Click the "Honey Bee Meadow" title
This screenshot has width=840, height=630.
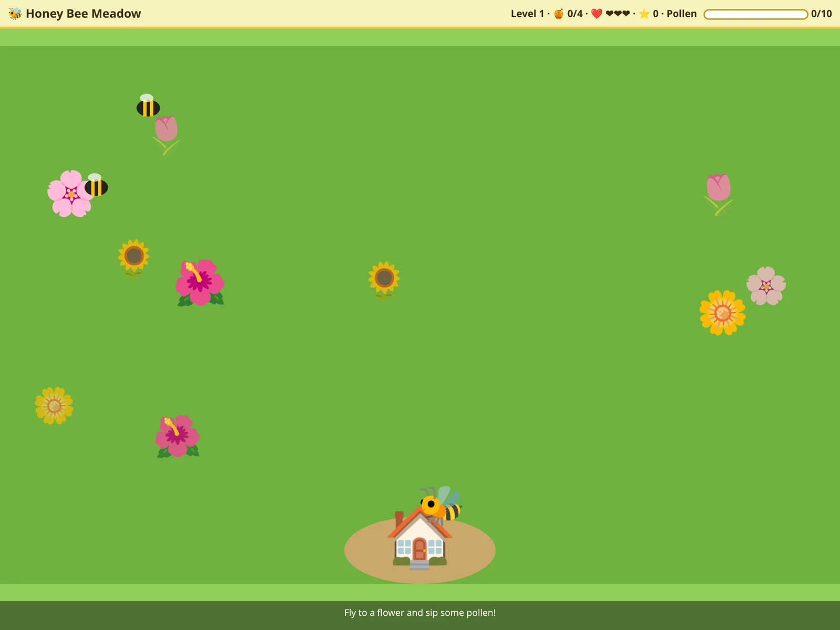[x=83, y=14]
